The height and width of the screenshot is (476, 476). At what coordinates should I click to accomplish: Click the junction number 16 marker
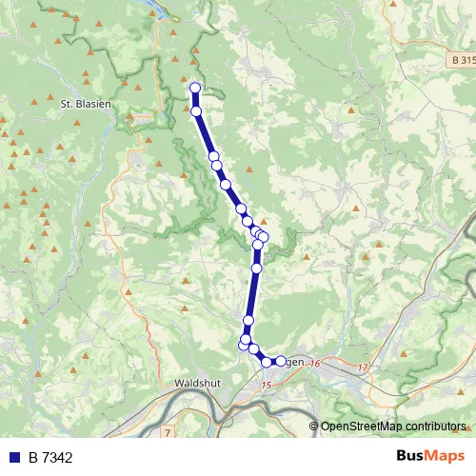tap(315, 364)
